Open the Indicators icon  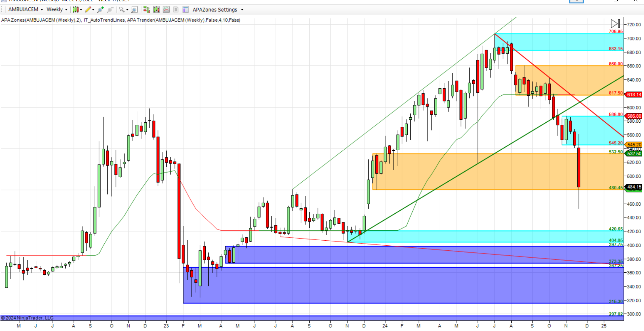coord(166,9)
